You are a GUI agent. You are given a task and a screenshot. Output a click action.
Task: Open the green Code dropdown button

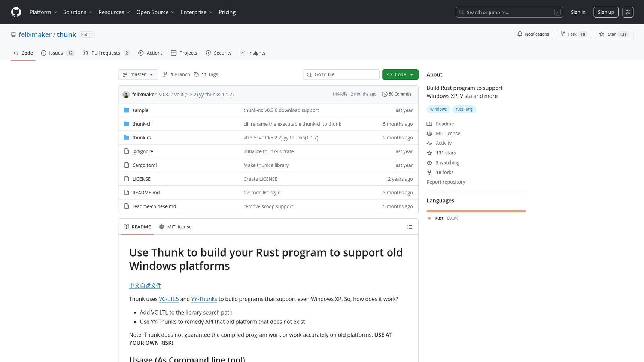click(x=400, y=74)
